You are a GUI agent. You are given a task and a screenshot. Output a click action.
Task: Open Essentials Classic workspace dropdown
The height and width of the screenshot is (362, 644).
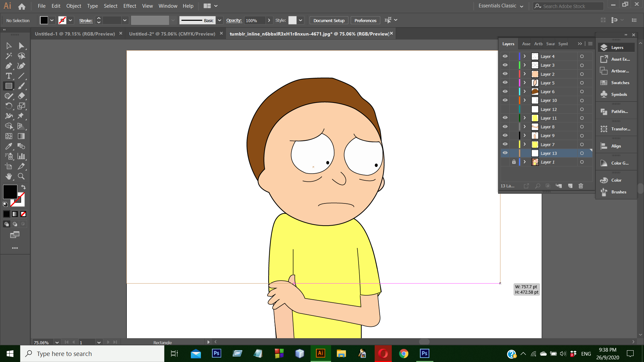(500, 6)
